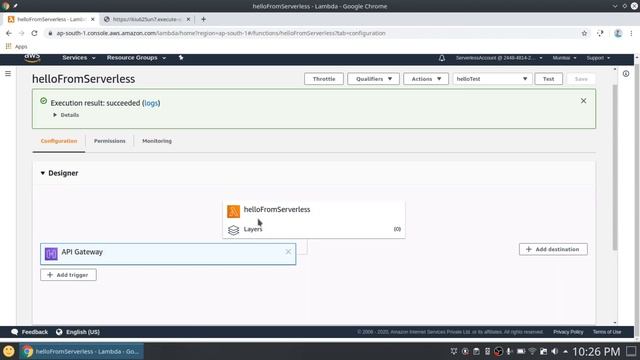Switch to the execute-api browser tab
Viewport: 640px width, 360px height.
click(146, 19)
